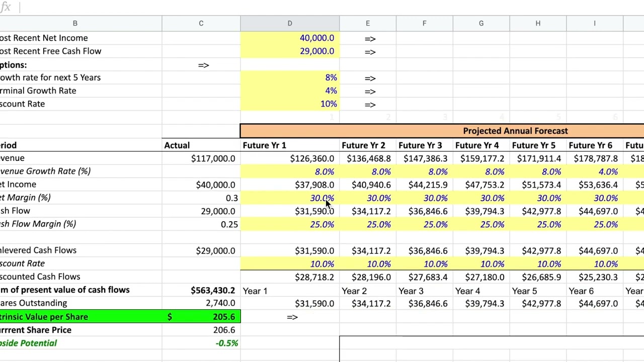Select the 10% discount rate input cell

click(x=290, y=104)
